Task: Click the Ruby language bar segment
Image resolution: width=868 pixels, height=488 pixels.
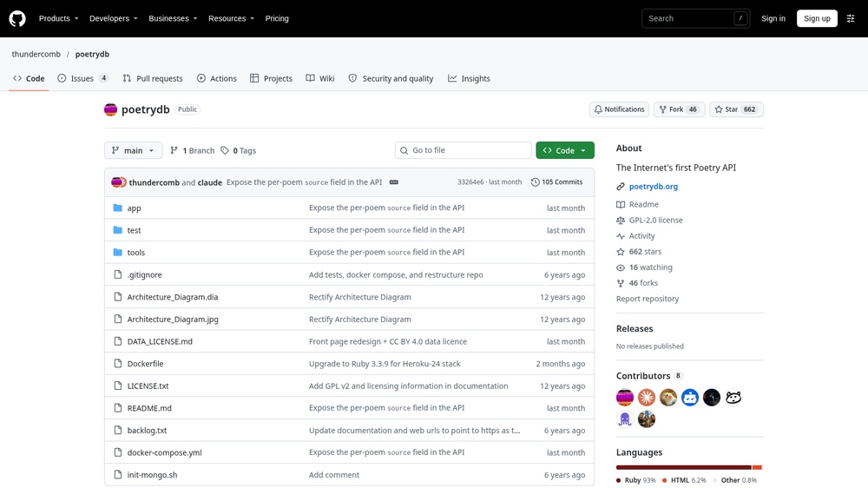Action: [684, 467]
